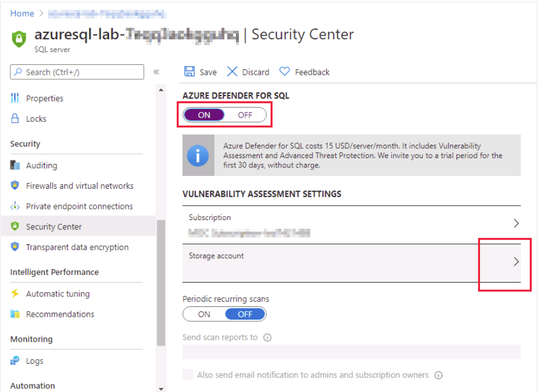Check email notification to admins checkbox
This screenshot has width=538, height=392.
188,375
